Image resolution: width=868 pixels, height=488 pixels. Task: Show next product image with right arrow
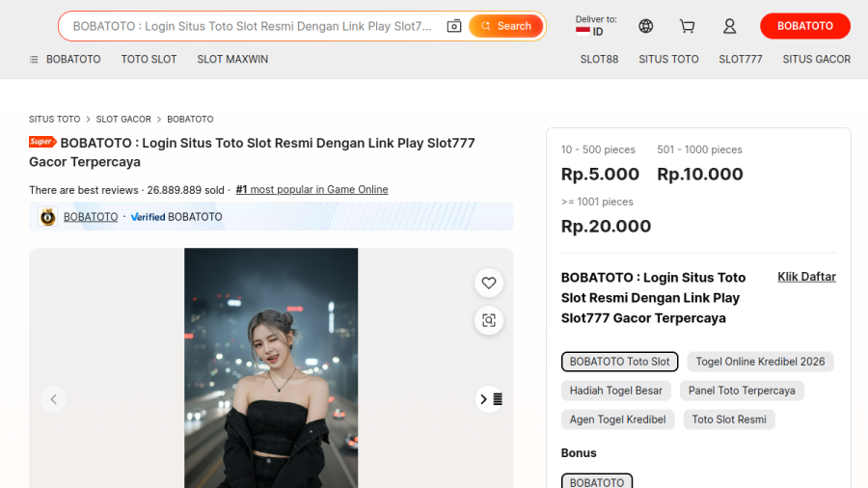pyautogui.click(x=484, y=399)
